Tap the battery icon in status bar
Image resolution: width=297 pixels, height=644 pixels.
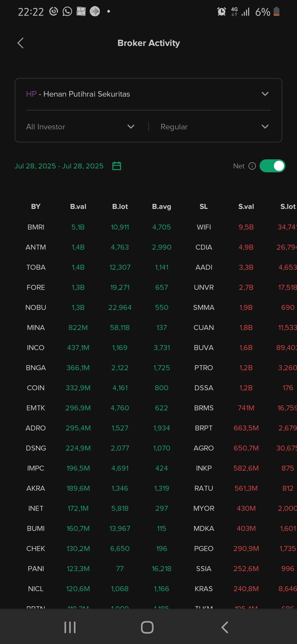(x=277, y=12)
